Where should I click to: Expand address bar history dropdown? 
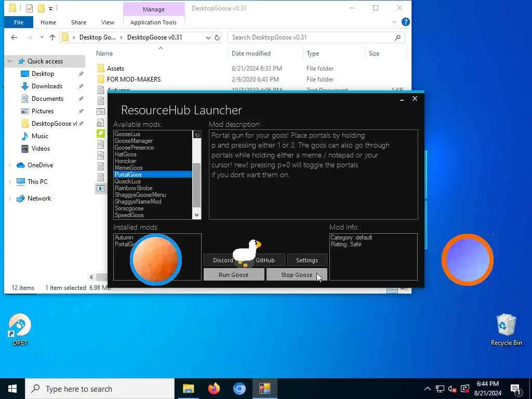208,37
